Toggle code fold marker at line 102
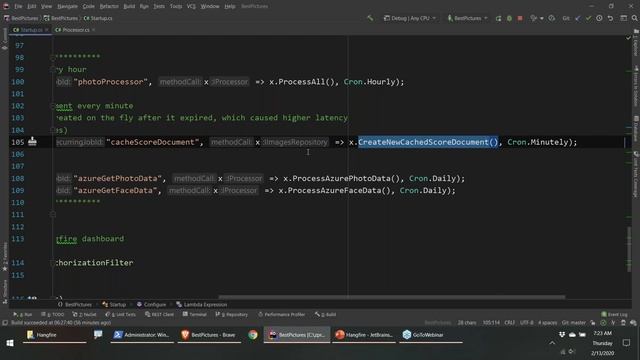The image size is (640, 360). [53, 106]
